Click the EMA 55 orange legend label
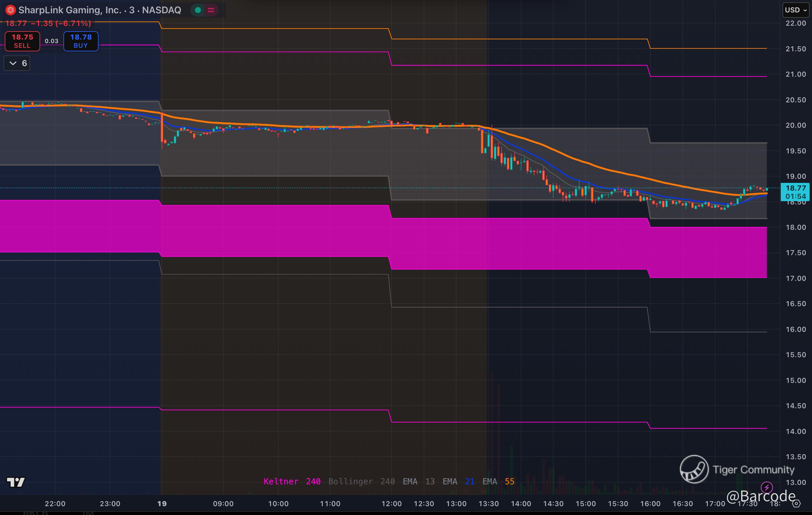 (498, 481)
